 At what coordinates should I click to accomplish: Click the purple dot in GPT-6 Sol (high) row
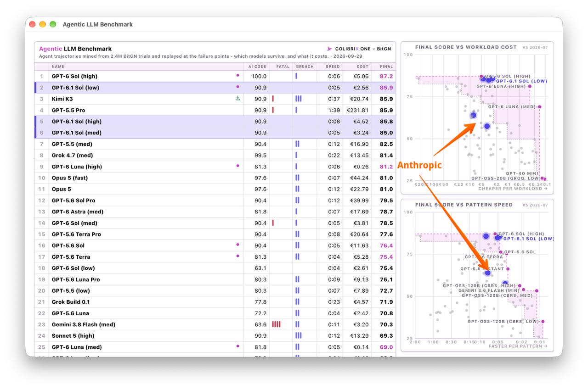(237, 75)
